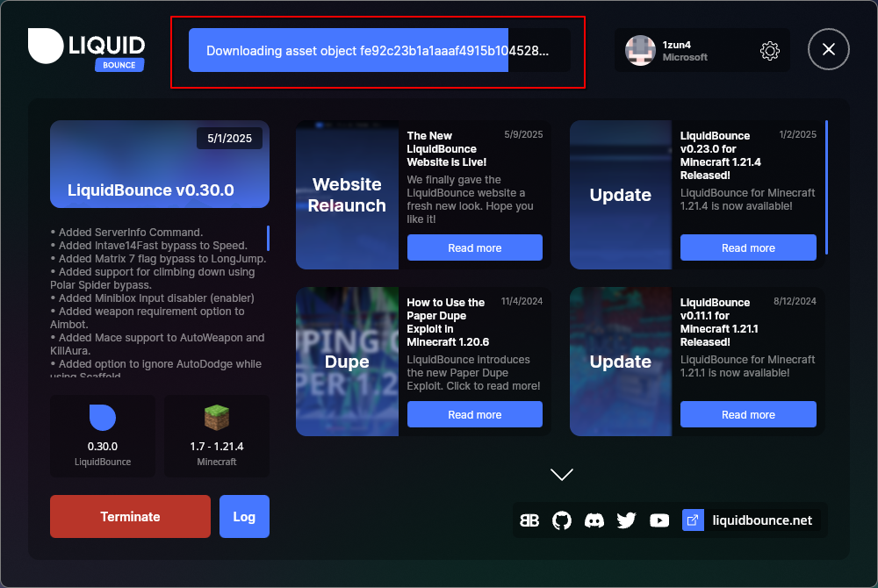Visit liquidbounce.net
This screenshot has height=588, width=878.
coord(763,520)
